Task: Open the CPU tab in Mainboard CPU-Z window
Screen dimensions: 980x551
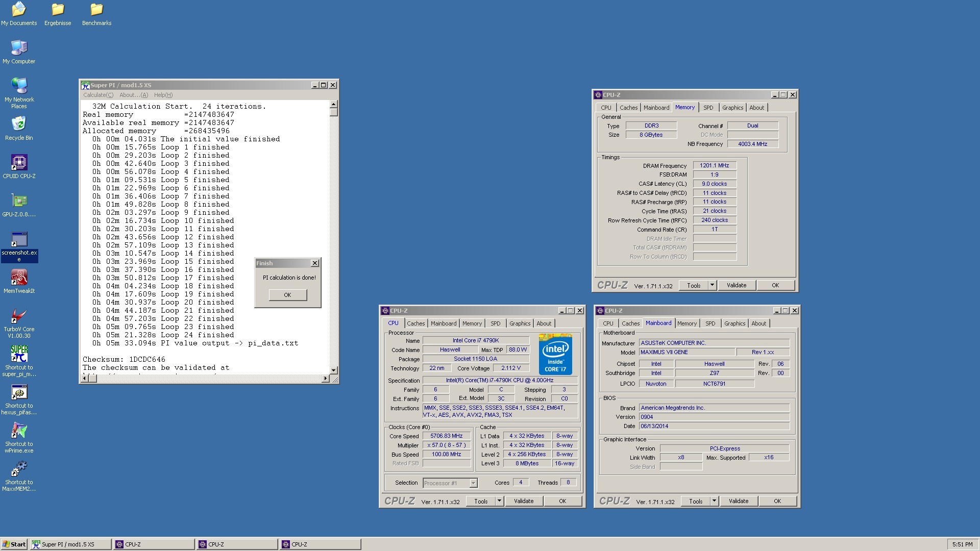Action: point(608,323)
